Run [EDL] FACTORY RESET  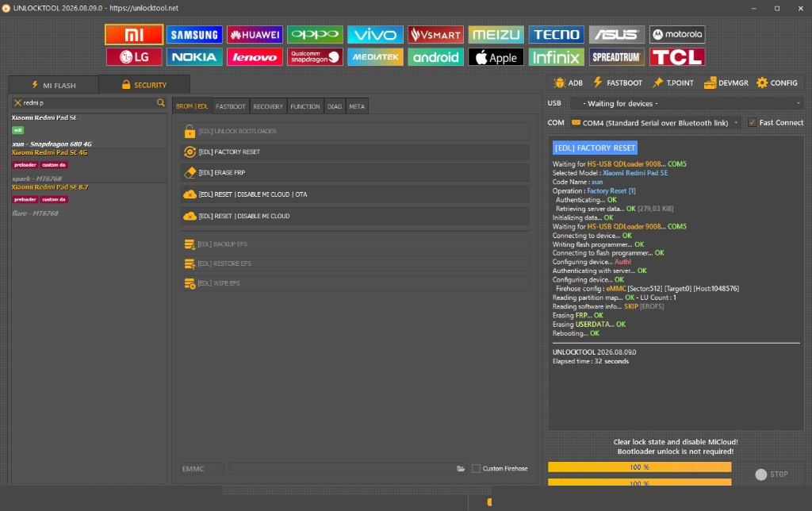point(354,152)
